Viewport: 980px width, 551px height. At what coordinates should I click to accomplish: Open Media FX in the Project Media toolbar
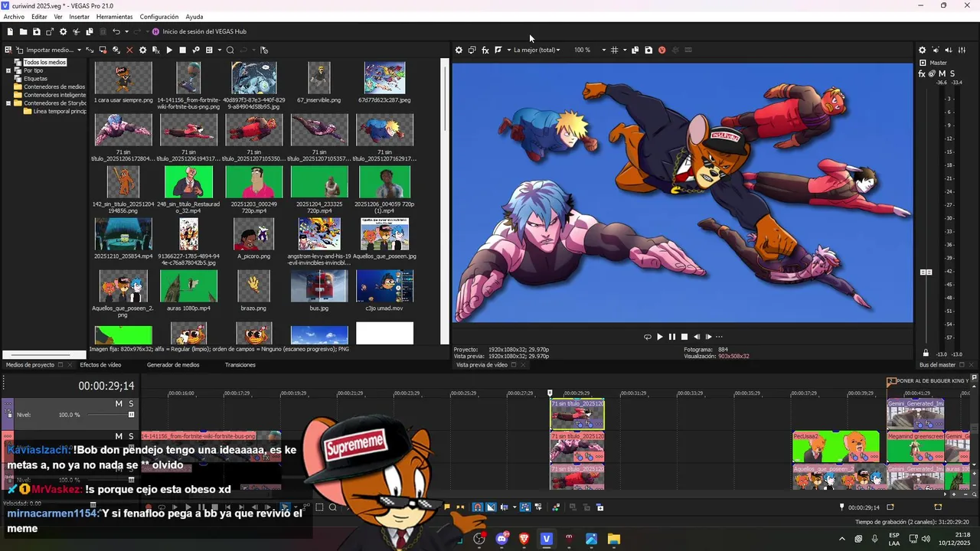point(155,50)
